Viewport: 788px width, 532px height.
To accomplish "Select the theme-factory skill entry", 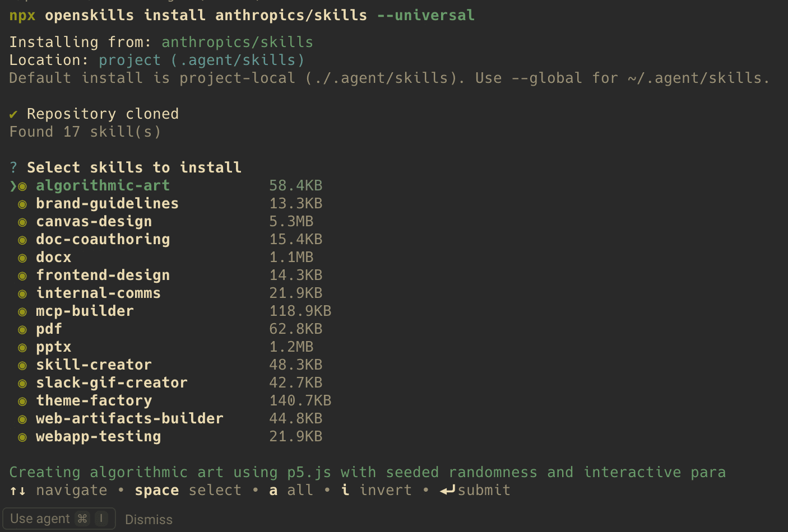I will pos(94,401).
